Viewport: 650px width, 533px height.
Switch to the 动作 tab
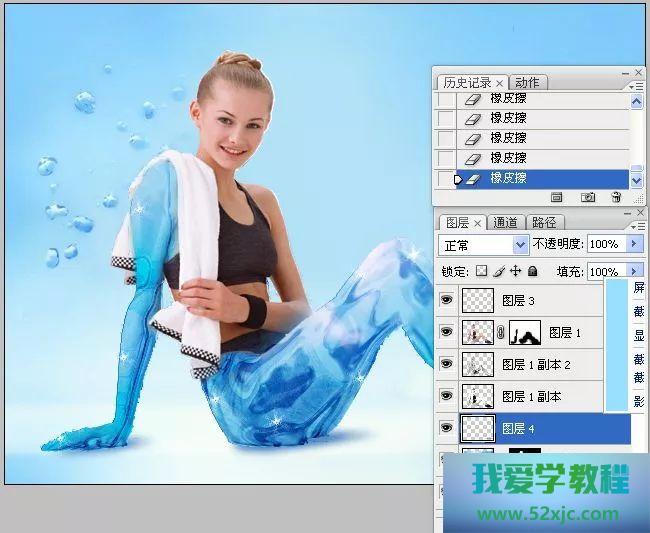[x=527, y=82]
